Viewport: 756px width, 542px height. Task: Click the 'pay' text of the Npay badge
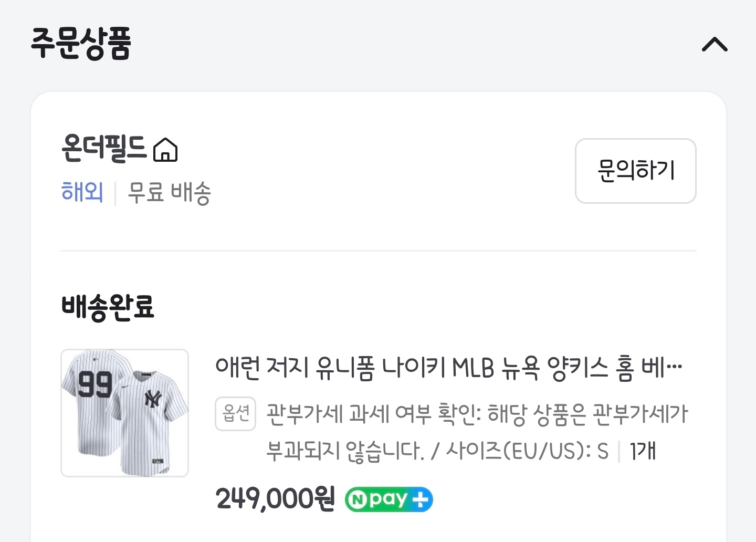coord(388,499)
